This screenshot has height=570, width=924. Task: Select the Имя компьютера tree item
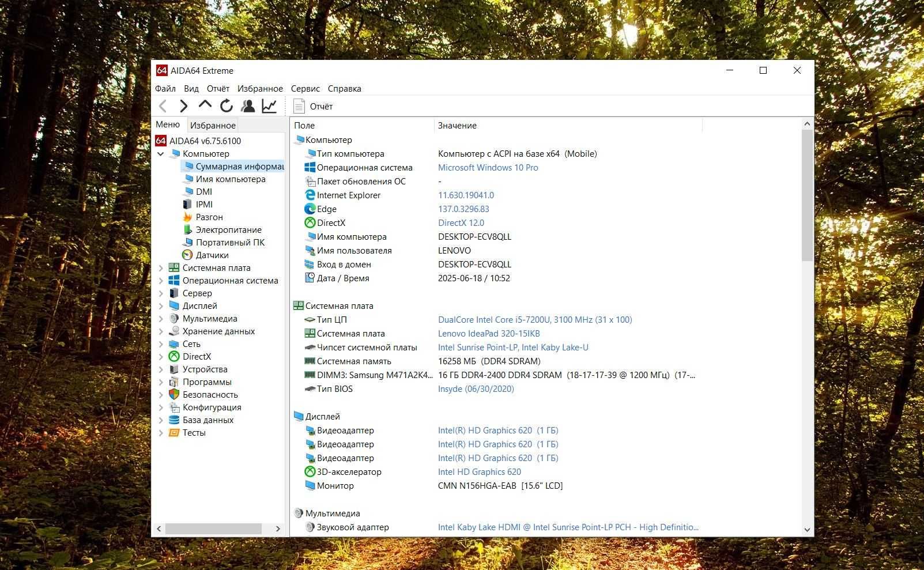pos(231,179)
